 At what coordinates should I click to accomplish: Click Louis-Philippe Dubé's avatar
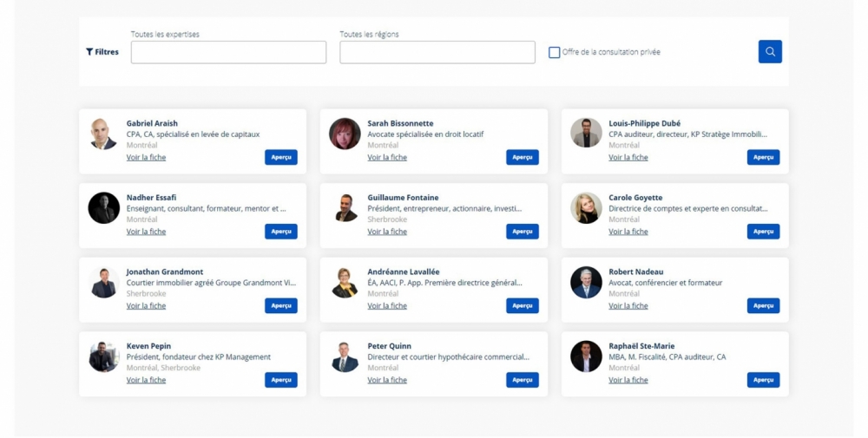[x=586, y=134]
